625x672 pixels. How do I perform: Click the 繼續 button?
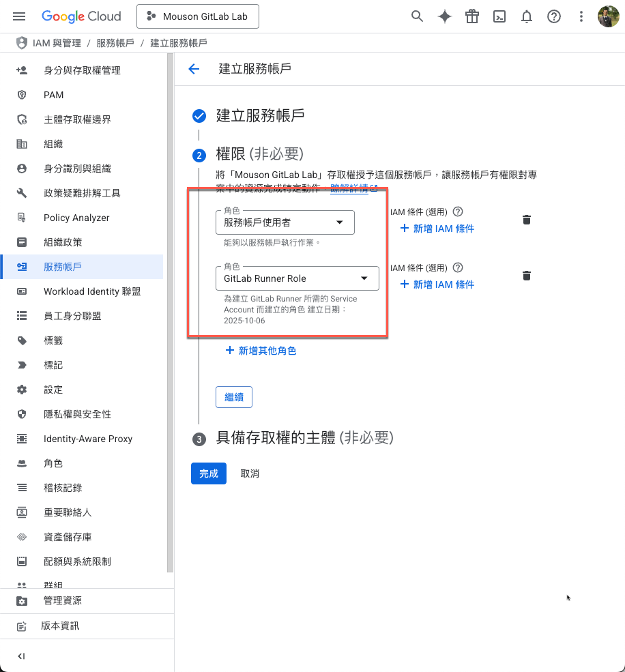point(234,397)
